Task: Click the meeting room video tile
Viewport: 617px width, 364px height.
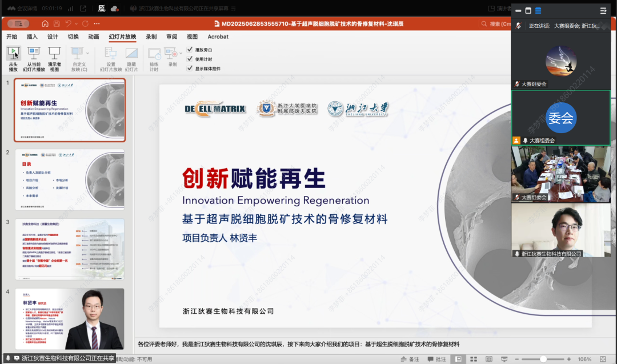Action: click(561, 174)
